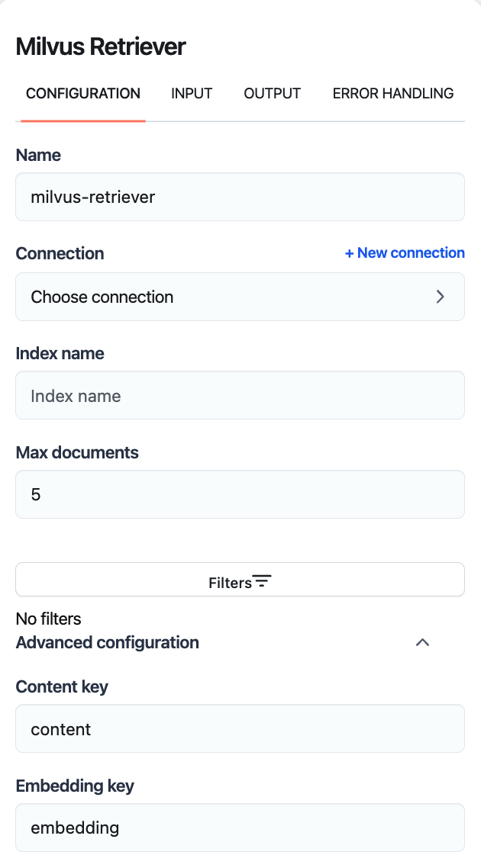Click the Content key input field
This screenshot has width=481, height=868.
(240, 728)
